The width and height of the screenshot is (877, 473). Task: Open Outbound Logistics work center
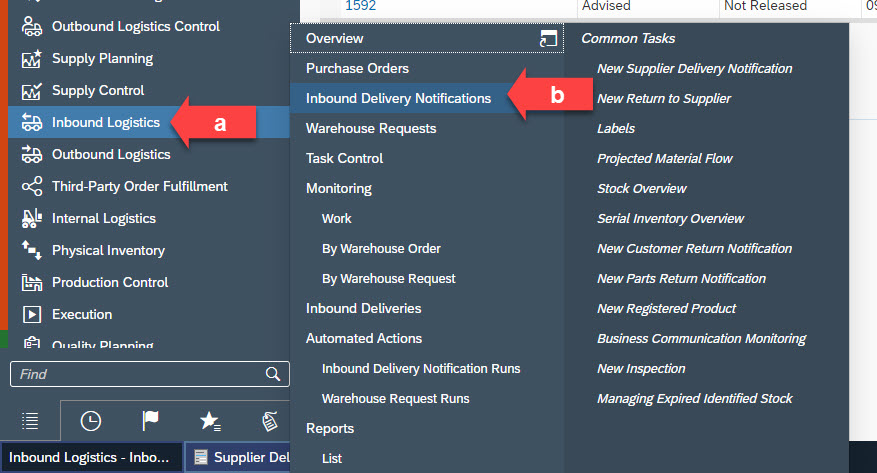coord(111,154)
